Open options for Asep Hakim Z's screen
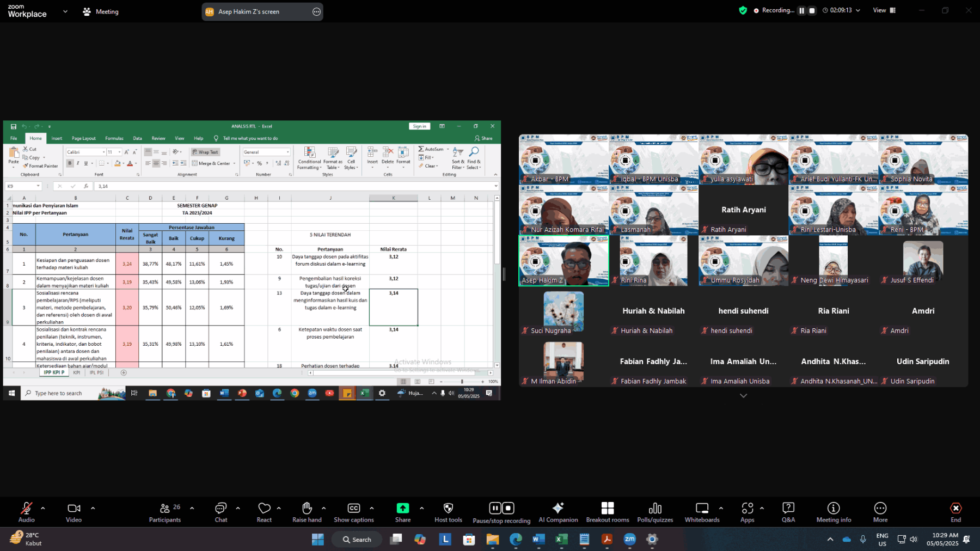The height and width of the screenshot is (551, 980). point(316,11)
